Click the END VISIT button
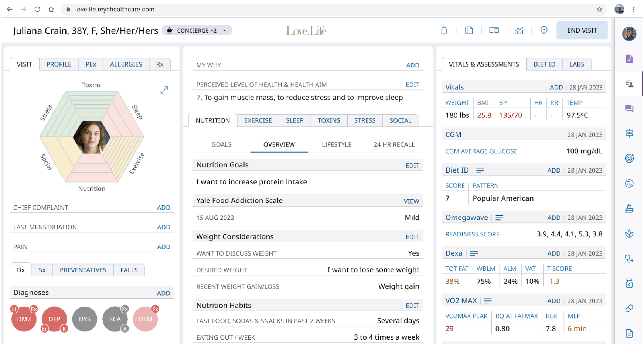Screen dimensions: 644x344 (582, 30)
